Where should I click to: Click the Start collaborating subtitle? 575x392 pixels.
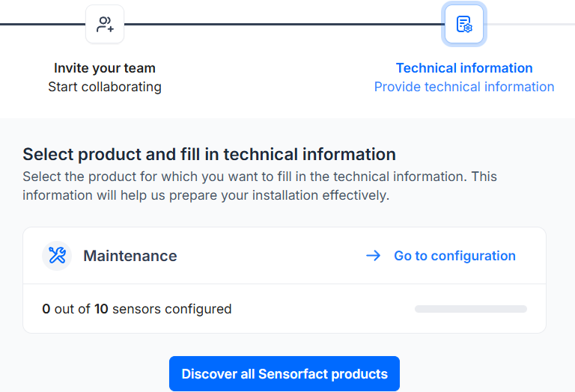tap(105, 87)
